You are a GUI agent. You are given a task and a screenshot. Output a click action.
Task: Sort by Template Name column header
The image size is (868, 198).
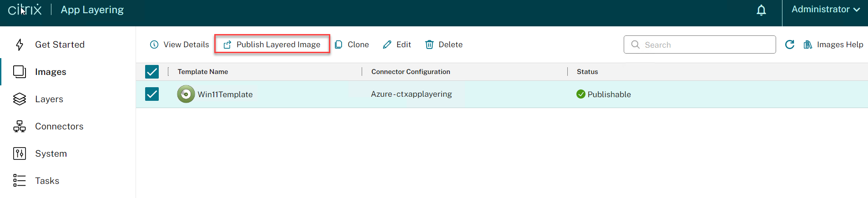(x=203, y=72)
